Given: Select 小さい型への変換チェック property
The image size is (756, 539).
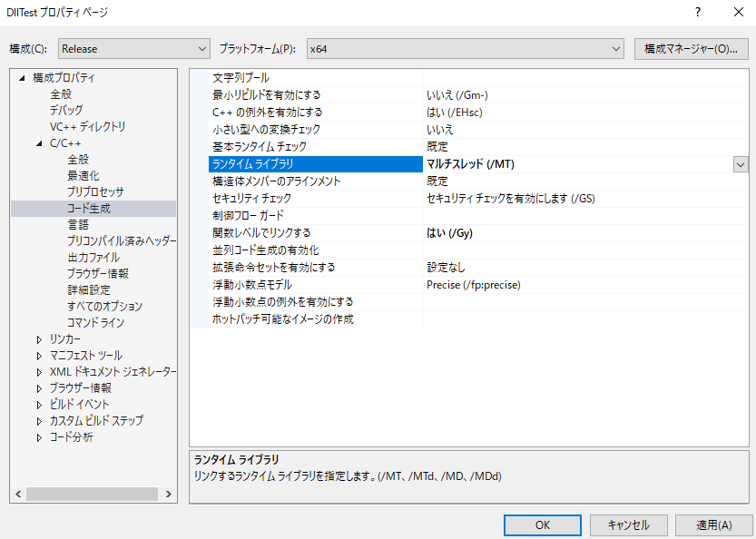Looking at the screenshot, I should coord(316,130).
